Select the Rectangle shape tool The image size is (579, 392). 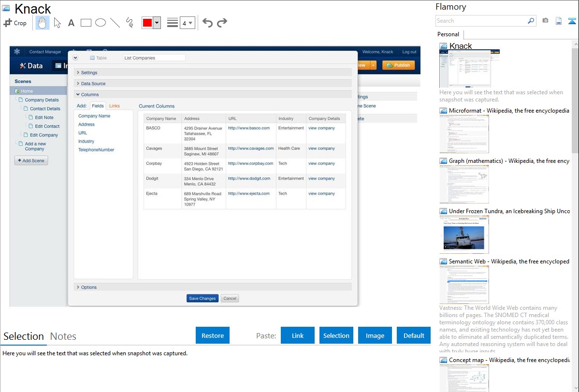point(86,23)
